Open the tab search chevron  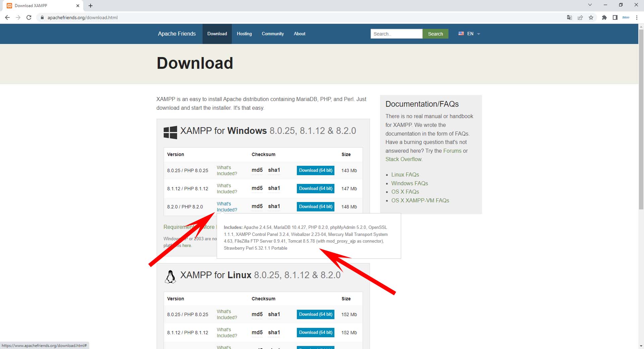click(x=590, y=5)
